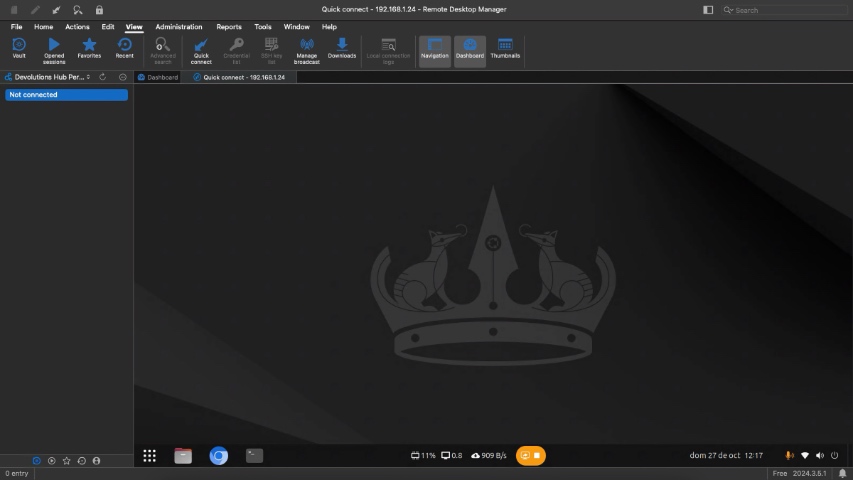Open the Actions ribbon tab
Viewport: 853px width, 480px height.
tap(77, 27)
